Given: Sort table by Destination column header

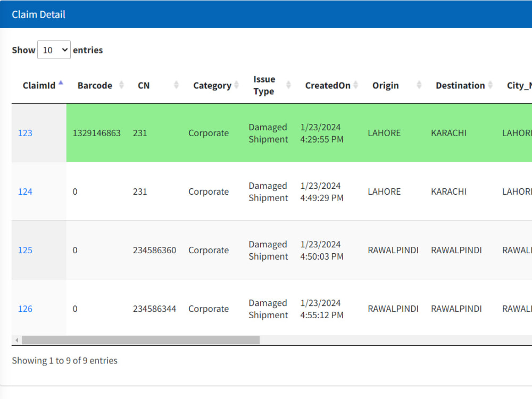Looking at the screenshot, I should point(460,86).
